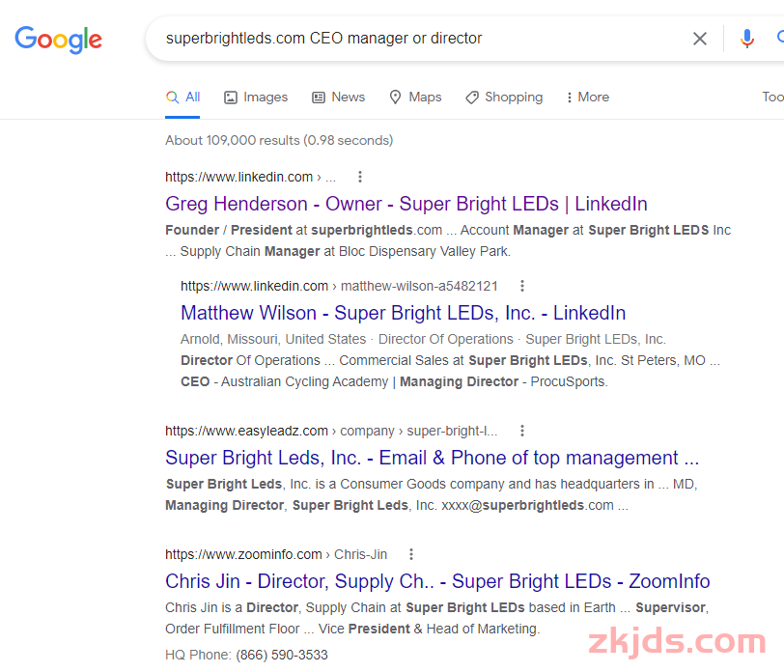784x672 pixels.
Task: Open the Chris Jin ZoomInfo result
Action: [x=437, y=581]
